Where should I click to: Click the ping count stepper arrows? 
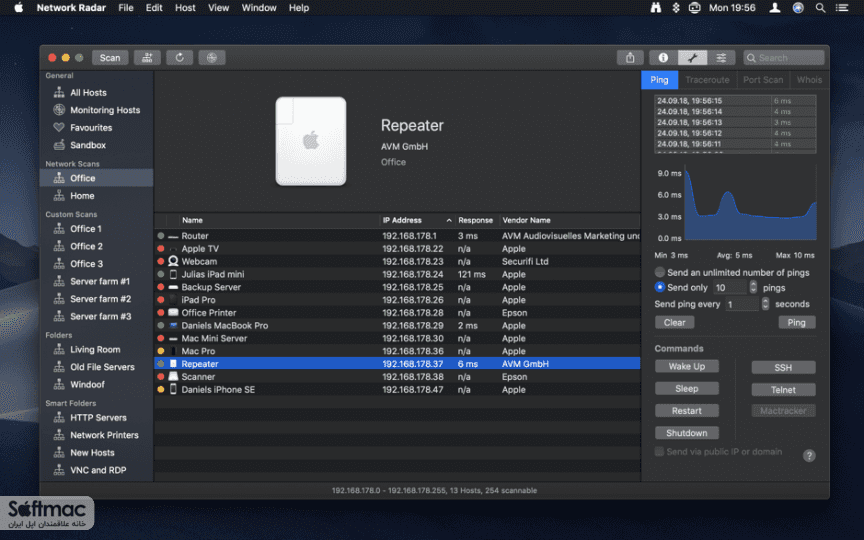[753, 287]
